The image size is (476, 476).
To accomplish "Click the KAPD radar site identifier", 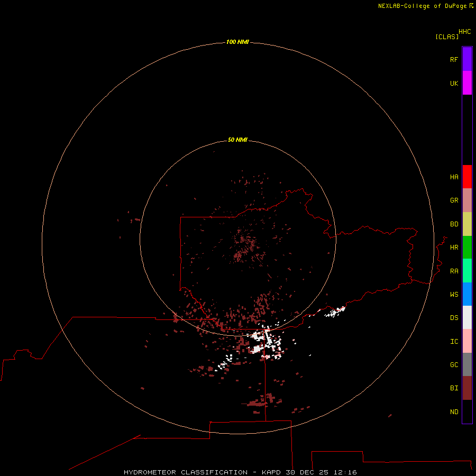I will click(271, 472).
